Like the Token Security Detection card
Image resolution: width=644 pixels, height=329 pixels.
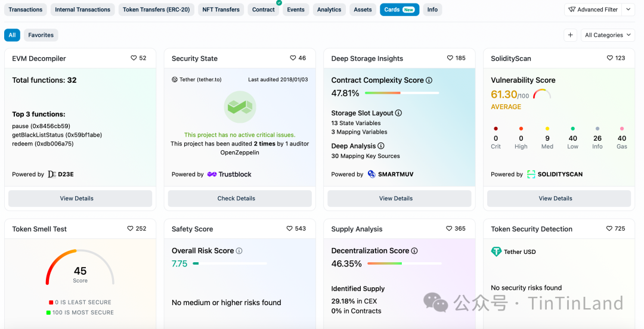(610, 229)
